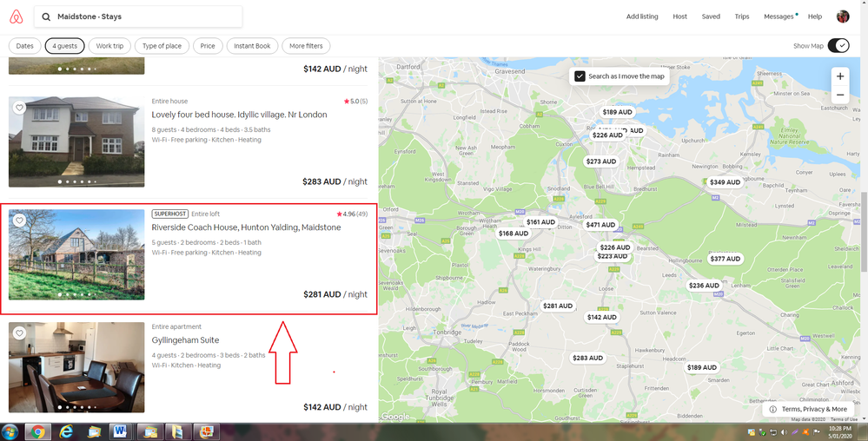868x441 pixels.
Task: Save Gyllingeham Suite with its heart icon
Action: (19, 333)
